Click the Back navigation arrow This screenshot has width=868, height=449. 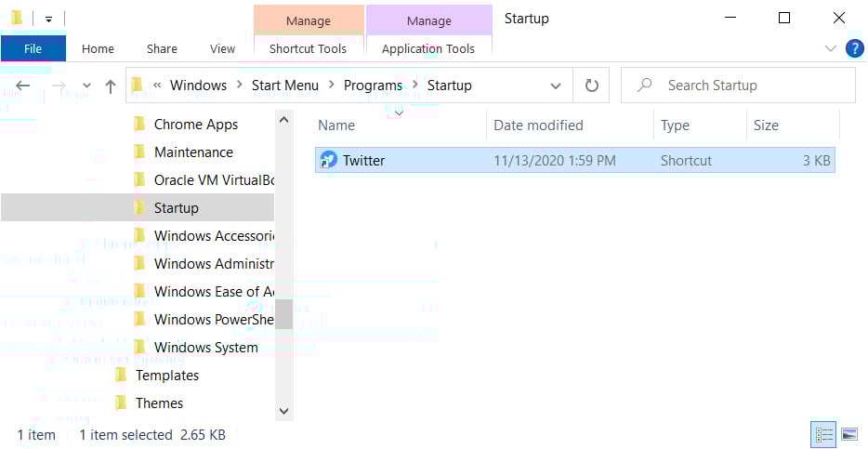coord(22,86)
